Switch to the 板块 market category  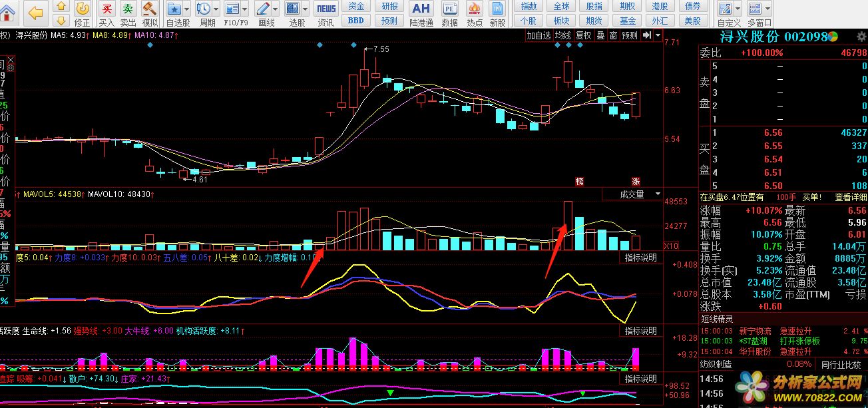[562, 21]
